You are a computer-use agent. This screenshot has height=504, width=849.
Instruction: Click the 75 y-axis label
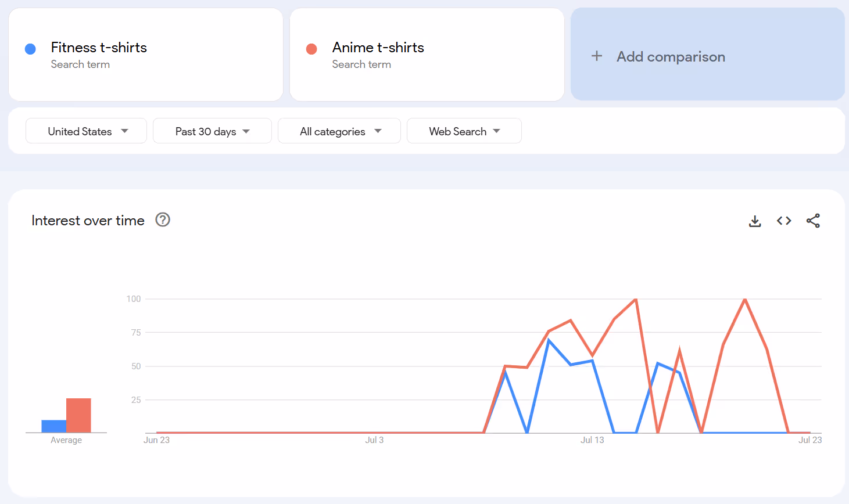[136, 333]
